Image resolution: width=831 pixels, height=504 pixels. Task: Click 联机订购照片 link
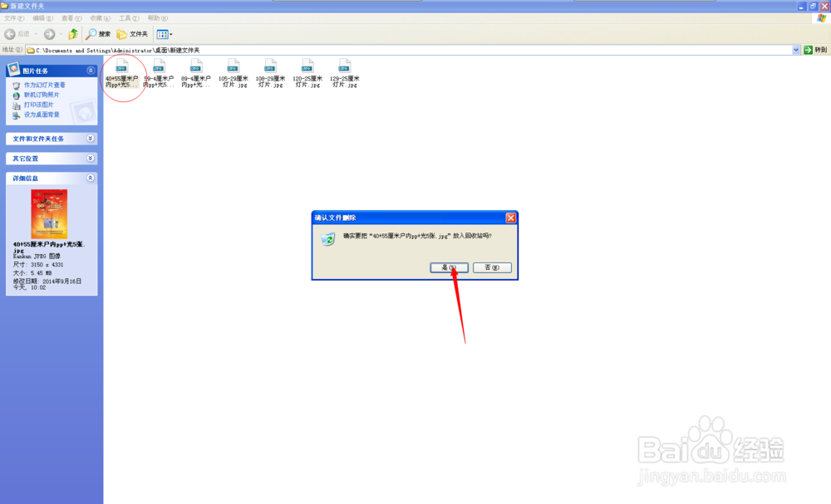(x=42, y=95)
